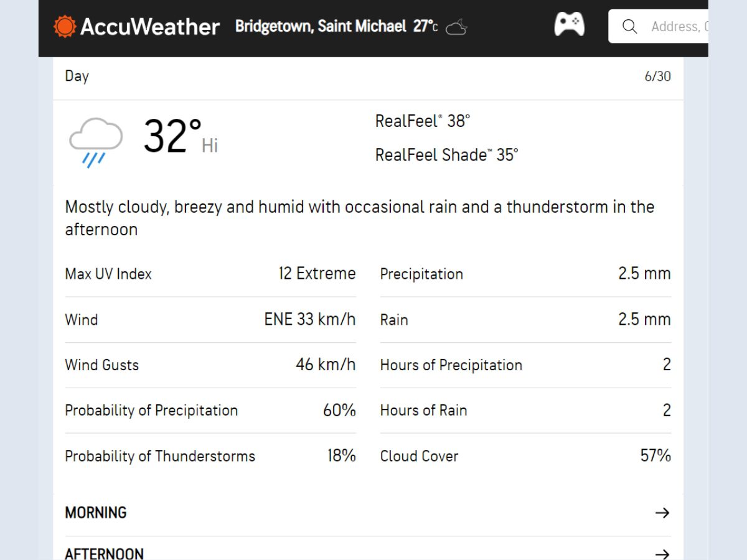Click the Cloud Cover 57% value
Viewport: 747px width, 560px height.
pyautogui.click(x=655, y=455)
